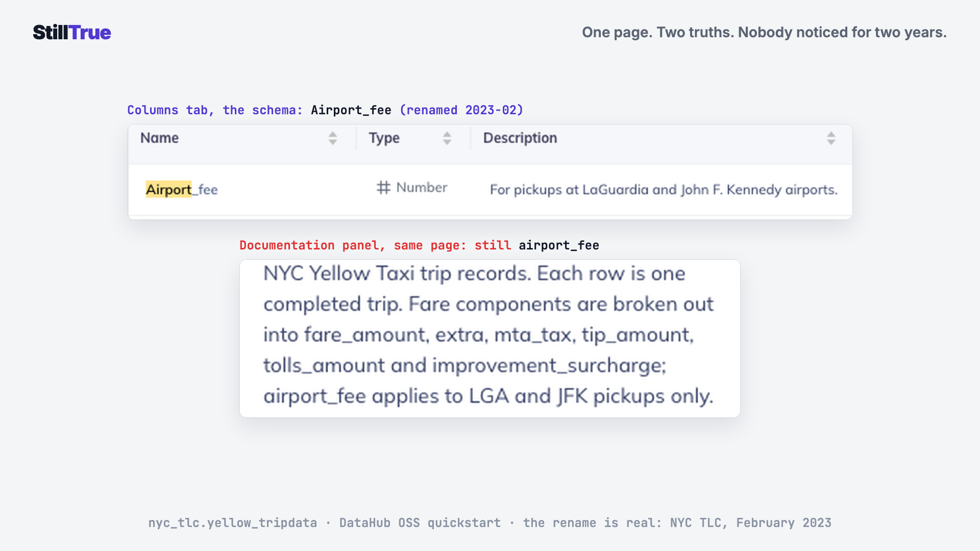This screenshot has height=551, width=980.
Task: Click 'DataHub OSS quickstart' footer text
Action: (x=420, y=523)
